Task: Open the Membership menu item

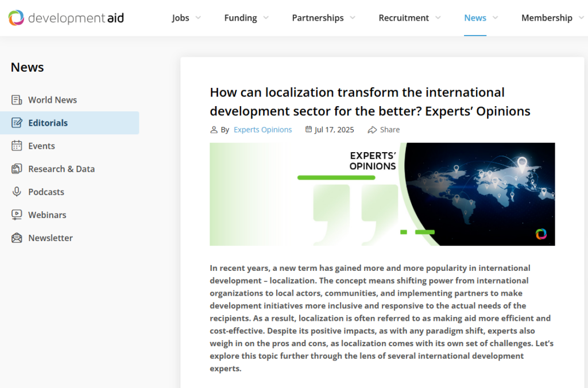Action: [x=546, y=18]
